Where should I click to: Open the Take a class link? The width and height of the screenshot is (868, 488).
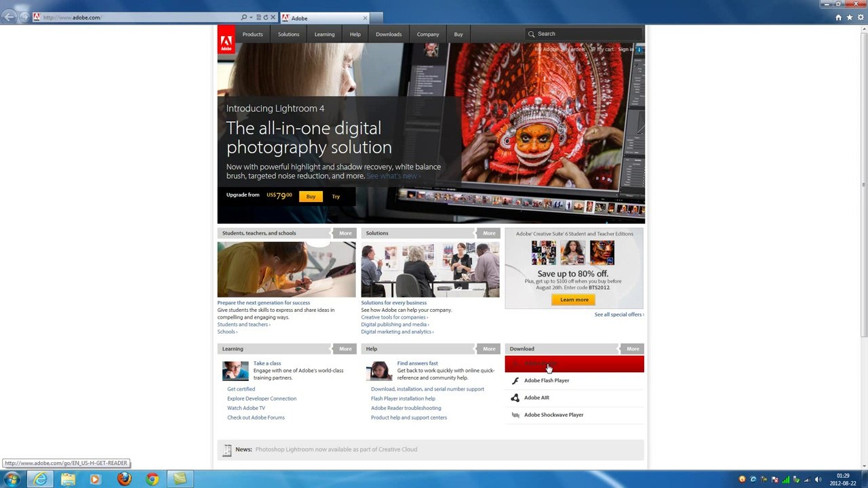point(267,363)
